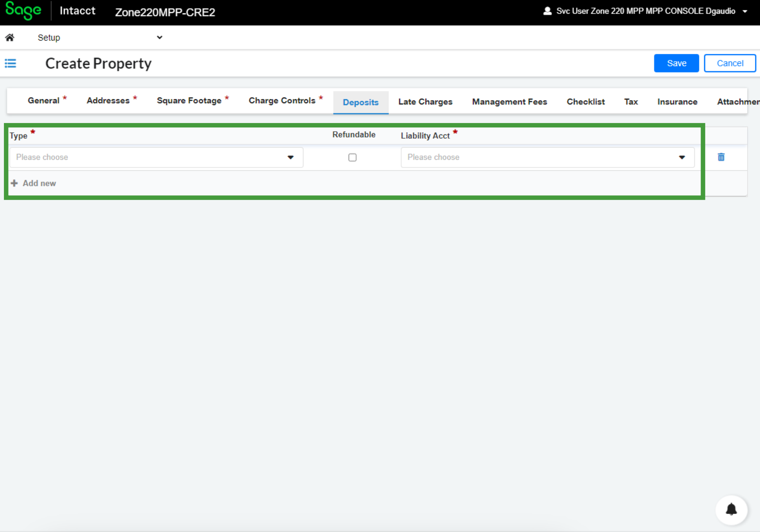Click the user profile icon
This screenshot has height=532, width=760.
[547, 11]
